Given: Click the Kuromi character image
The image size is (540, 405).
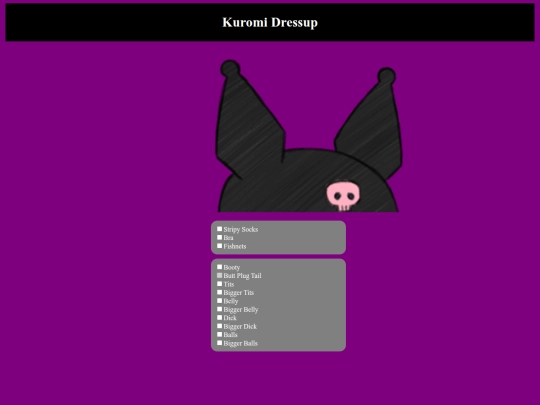Looking at the screenshot, I should (309, 136).
